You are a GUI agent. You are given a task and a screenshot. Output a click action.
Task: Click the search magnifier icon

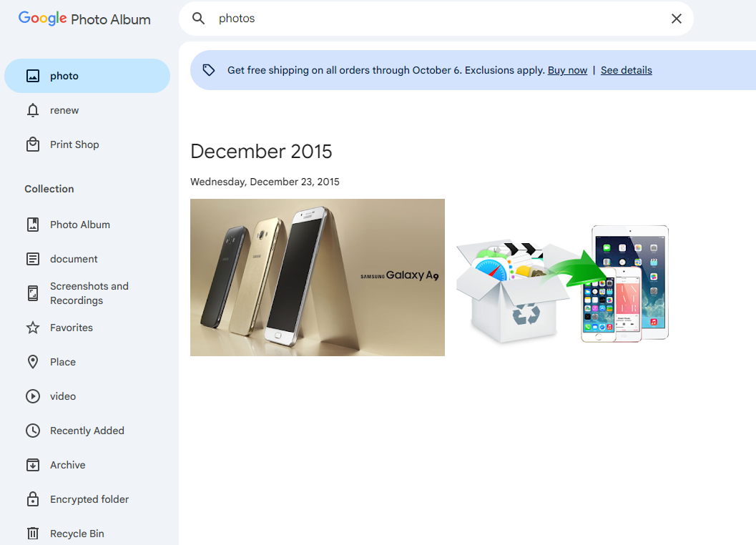click(198, 19)
